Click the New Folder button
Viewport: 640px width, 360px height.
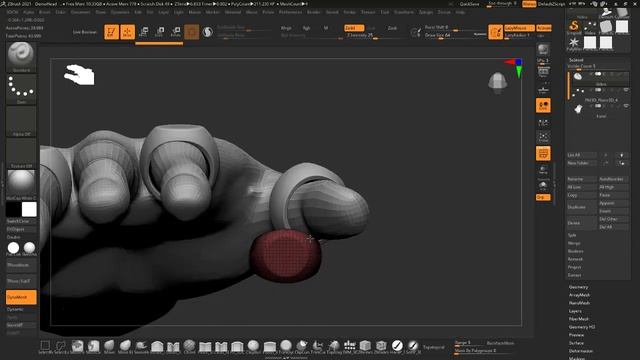pyautogui.click(x=581, y=163)
